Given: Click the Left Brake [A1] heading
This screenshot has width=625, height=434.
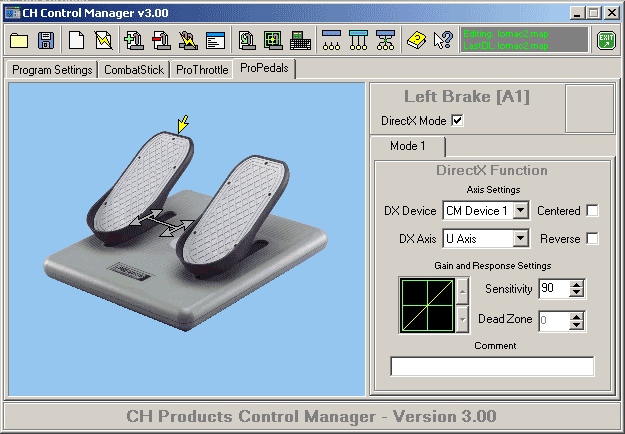Looking at the screenshot, I should 467,97.
